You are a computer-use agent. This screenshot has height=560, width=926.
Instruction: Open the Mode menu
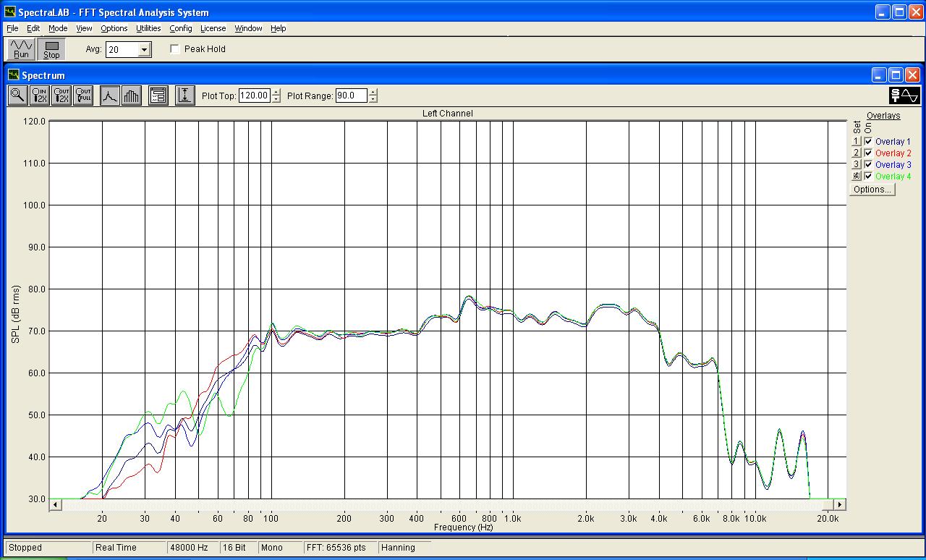[58, 28]
